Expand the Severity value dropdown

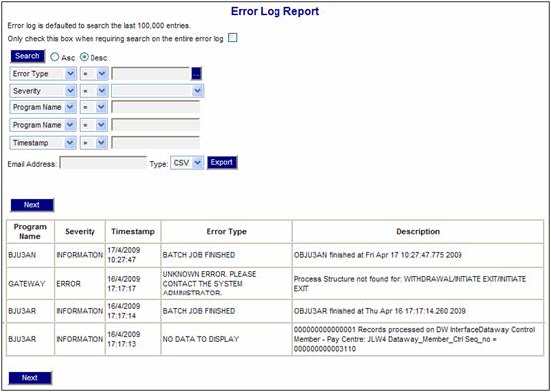[x=157, y=91]
